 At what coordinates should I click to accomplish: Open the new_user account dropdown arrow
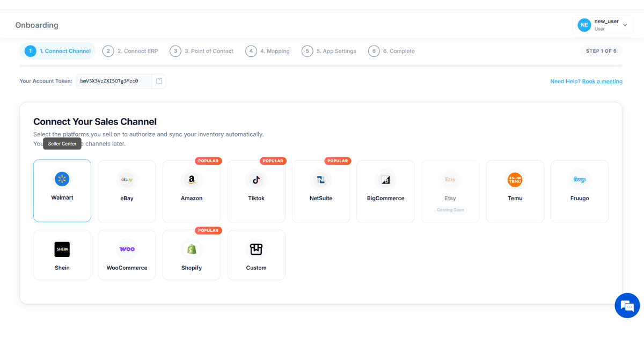pos(625,25)
